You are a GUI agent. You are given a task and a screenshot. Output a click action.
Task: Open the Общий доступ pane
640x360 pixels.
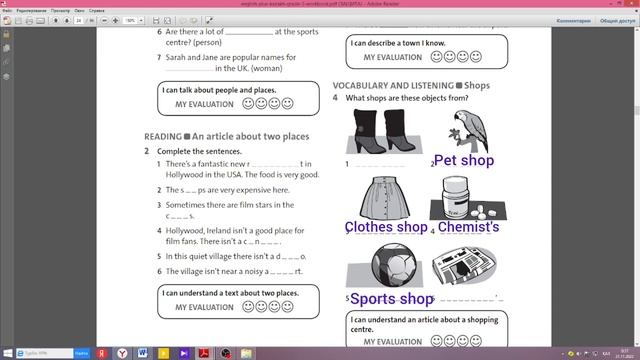[617, 21]
